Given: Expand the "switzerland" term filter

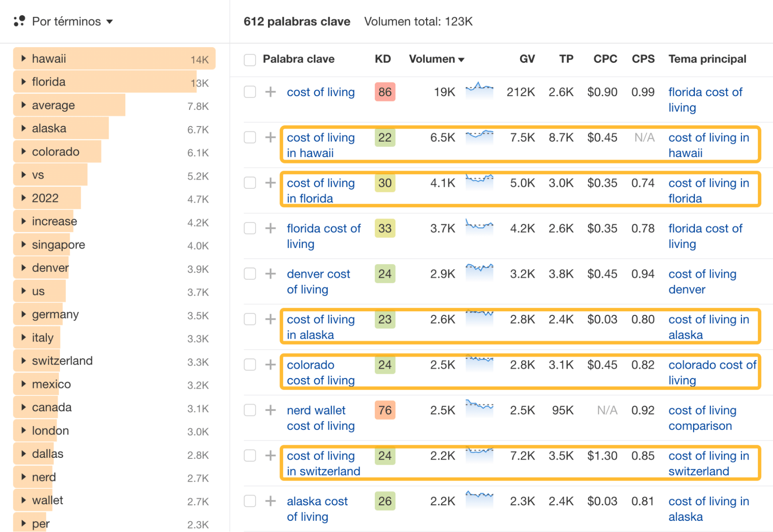Looking at the screenshot, I should point(24,360).
